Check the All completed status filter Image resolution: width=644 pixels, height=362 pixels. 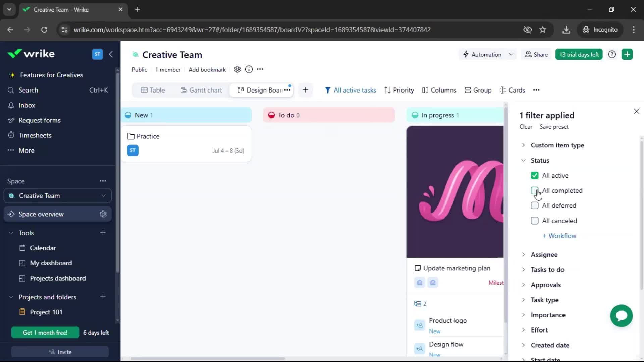535,190
